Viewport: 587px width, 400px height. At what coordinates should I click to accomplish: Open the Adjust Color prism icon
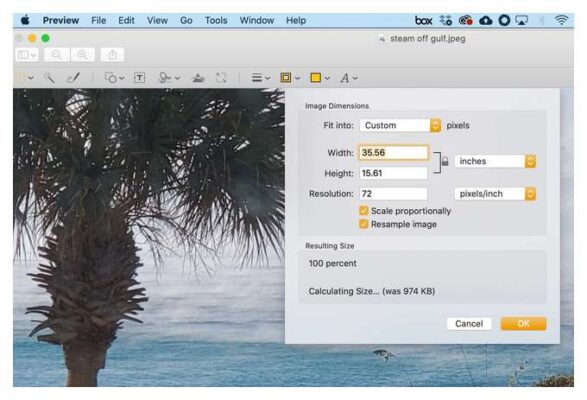pyautogui.click(x=198, y=78)
